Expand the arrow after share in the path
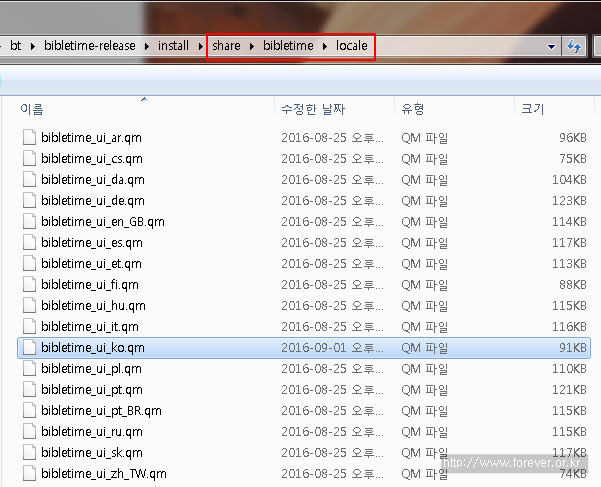 252,46
